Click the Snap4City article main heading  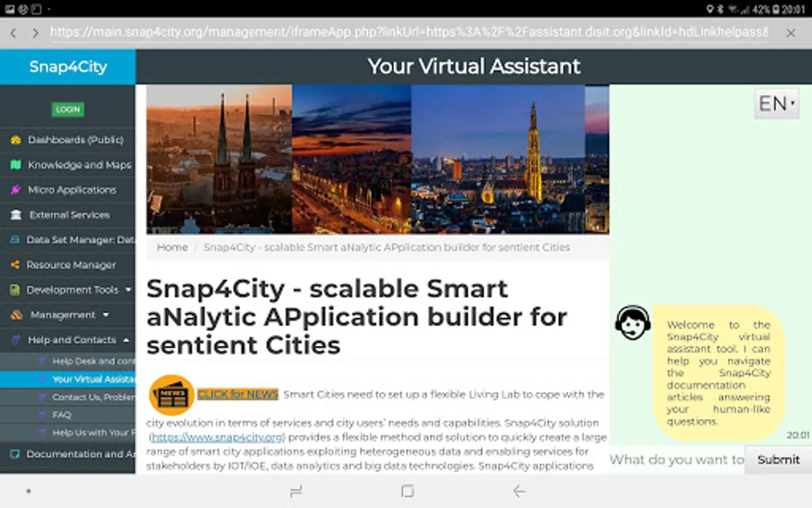356,317
